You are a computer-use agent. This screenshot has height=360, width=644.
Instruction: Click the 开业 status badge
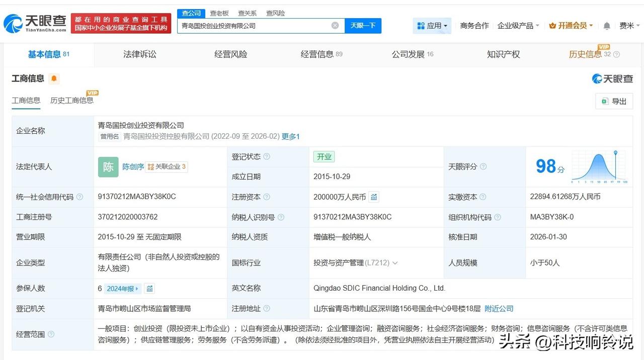tap(324, 157)
